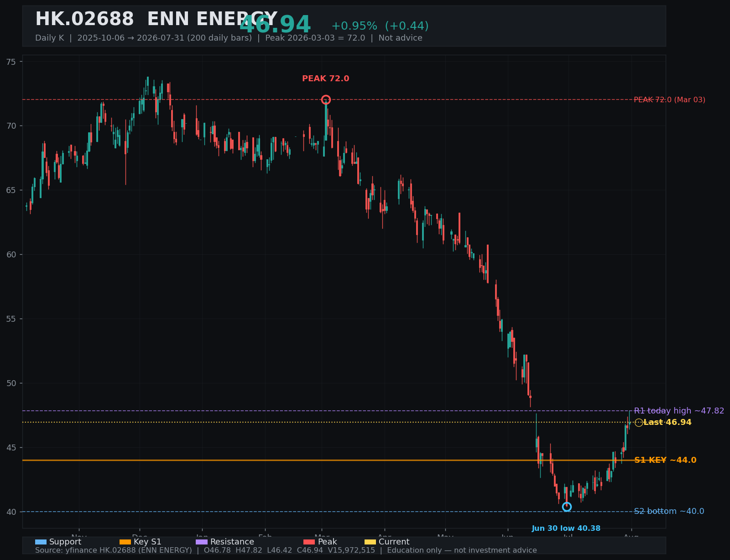Screen dimensions: 730x560
Task: Click the 'Key S1' legend label
Action: tap(147, 542)
